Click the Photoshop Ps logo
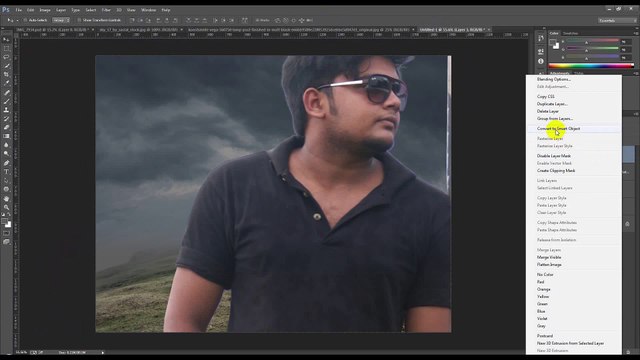Screen dimensions: 640x360 (x=6, y=9)
